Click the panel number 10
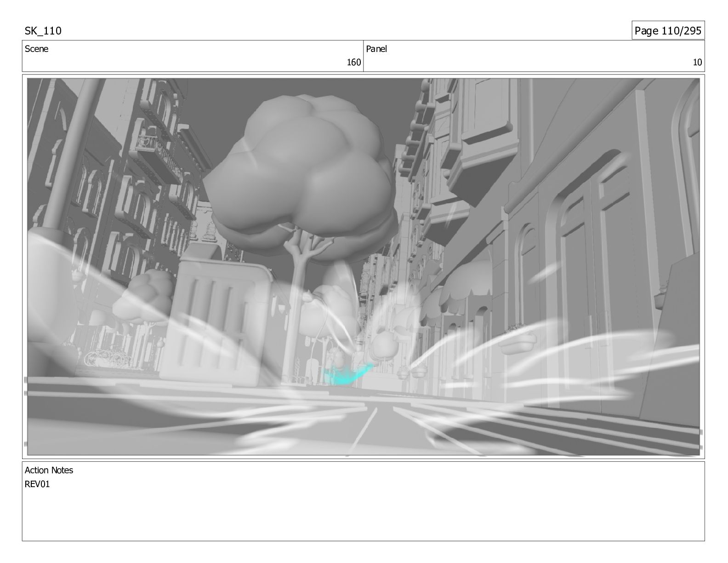 click(697, 63)
